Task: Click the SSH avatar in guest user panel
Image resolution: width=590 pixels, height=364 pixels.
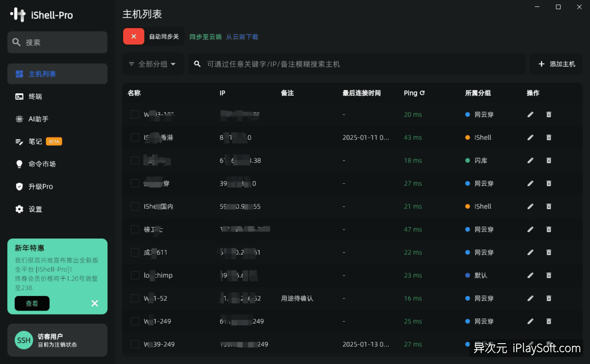Action: point(23,340)
